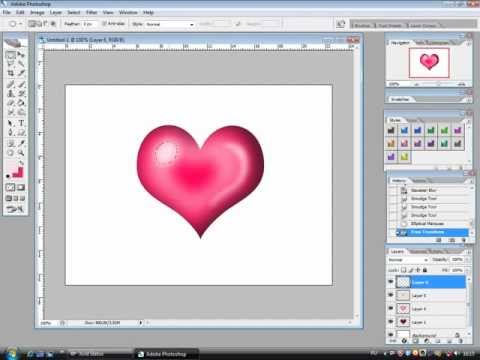Open the History panel menu arrow

471,181
